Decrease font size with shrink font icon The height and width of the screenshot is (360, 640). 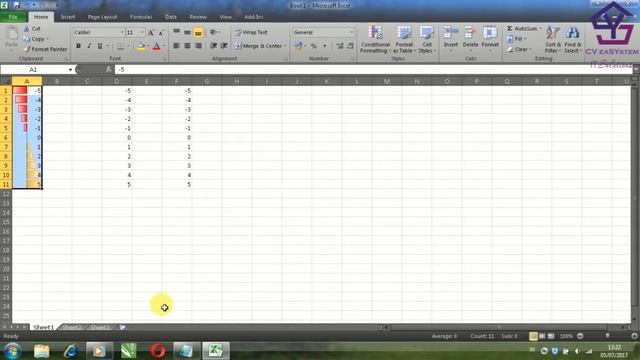coord(161,33)
